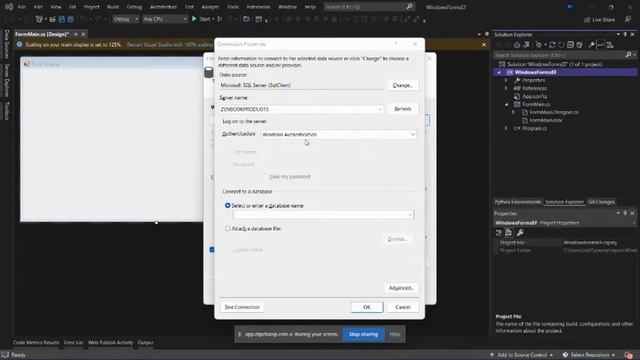Open the Toolbox side tab
640x360 pixels.
[7, 111]
